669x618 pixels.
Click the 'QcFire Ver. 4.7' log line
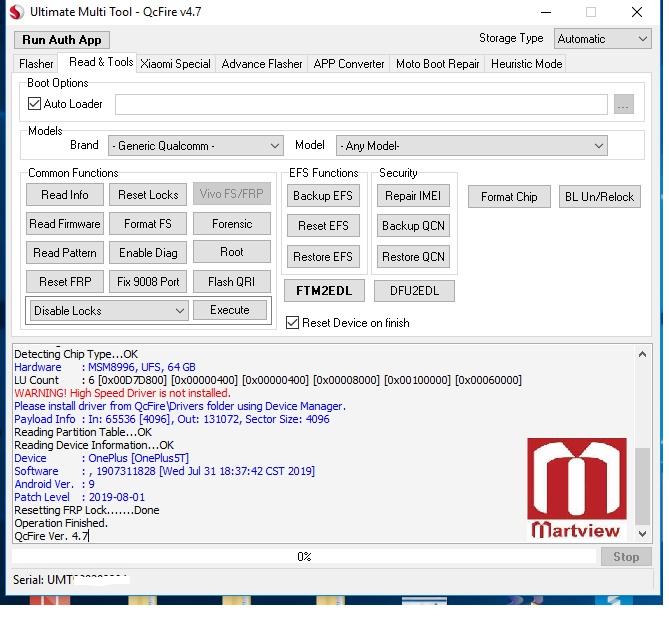(51, 536)
